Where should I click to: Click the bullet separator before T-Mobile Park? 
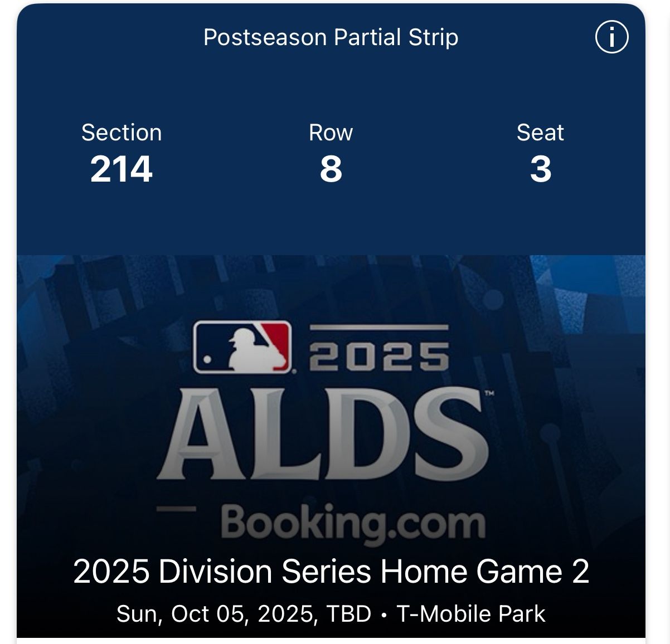click(x=383, y=615)
